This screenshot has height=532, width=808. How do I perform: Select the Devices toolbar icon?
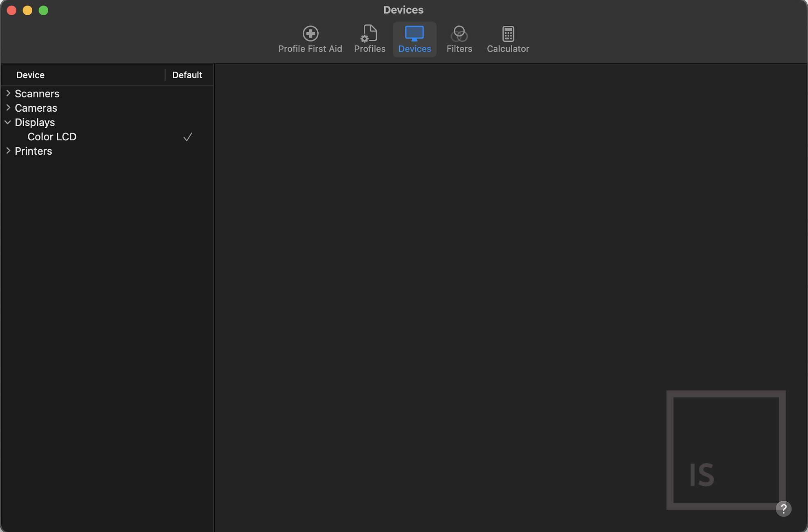[414, 39]
